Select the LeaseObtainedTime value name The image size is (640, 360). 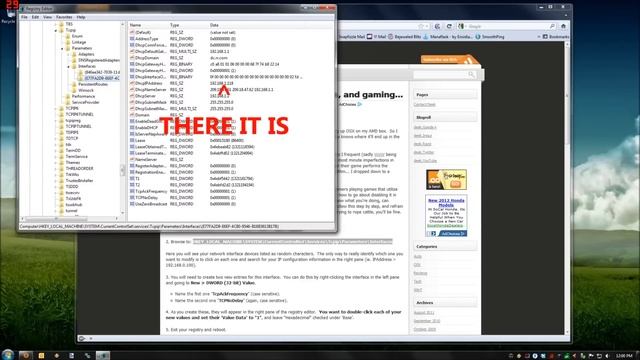151,147
